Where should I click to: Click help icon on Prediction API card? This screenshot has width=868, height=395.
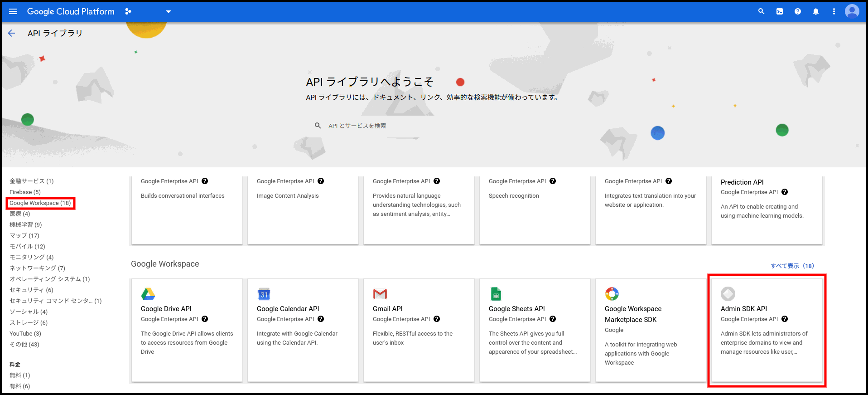click(785, 192)
